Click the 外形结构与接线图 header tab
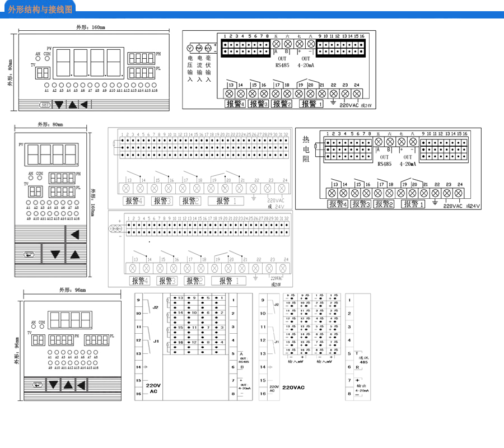The width and height of the screenshot is (504, 448). [x=40, y=10]
